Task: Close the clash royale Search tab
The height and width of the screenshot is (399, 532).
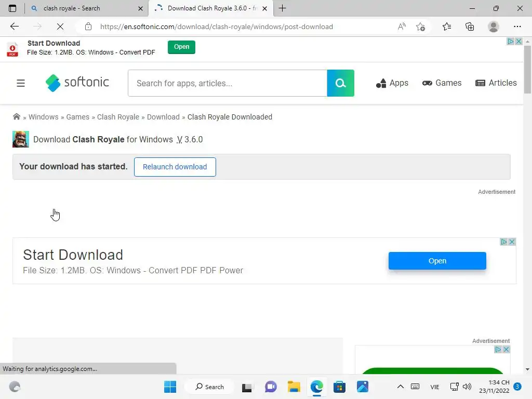Action: point(140,8)
